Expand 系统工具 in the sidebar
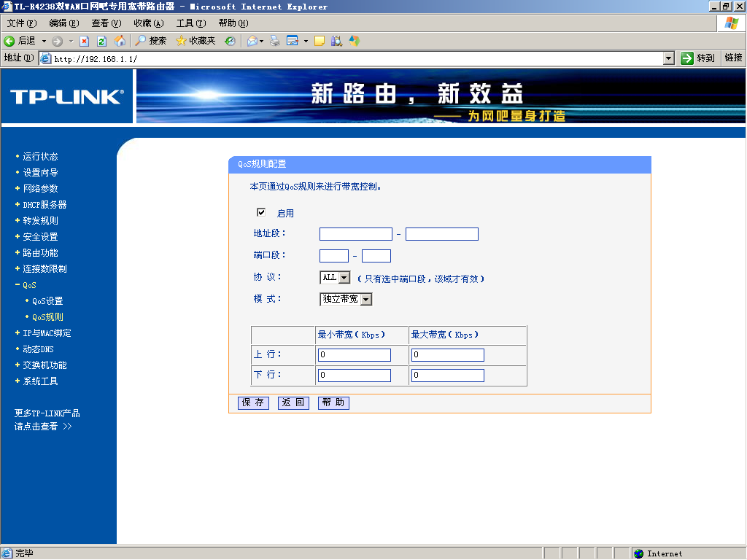The image size is (747, 560). [18, 381]
